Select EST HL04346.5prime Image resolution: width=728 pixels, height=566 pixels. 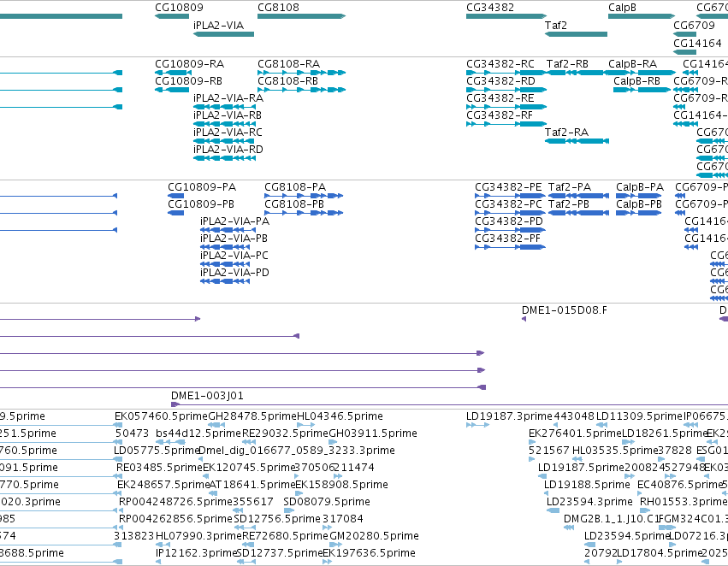pyautogui.click(x=306, y=424)
